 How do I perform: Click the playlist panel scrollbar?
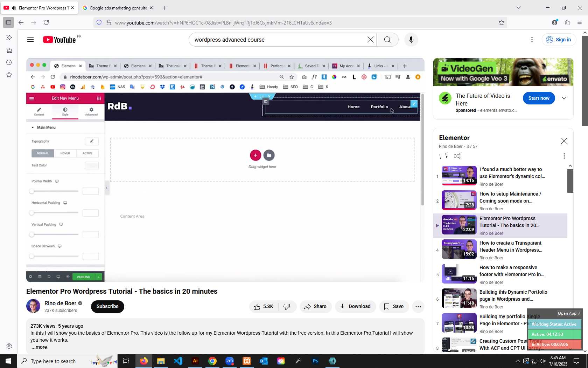[570, 181]
